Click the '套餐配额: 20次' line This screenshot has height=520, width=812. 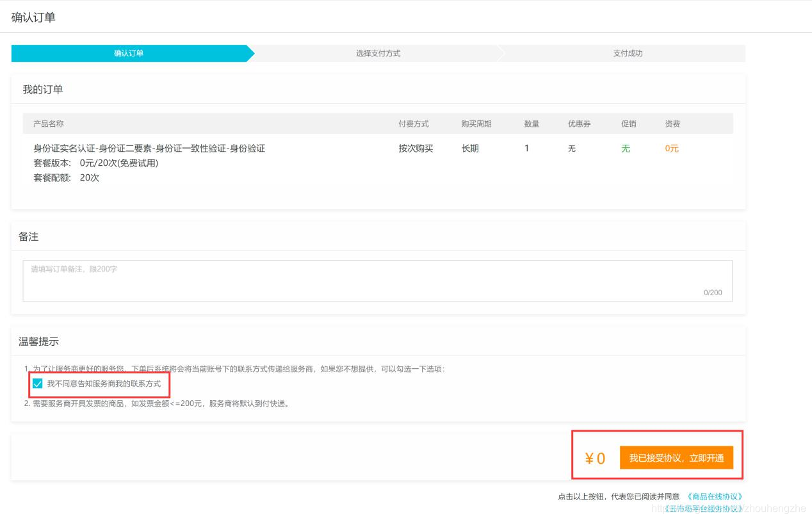coord(67,177)
